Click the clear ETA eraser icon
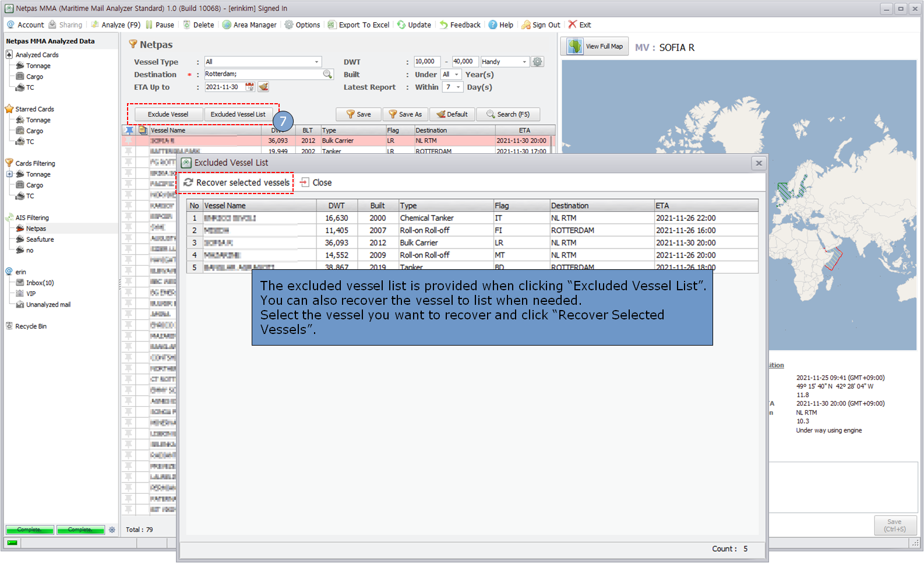 tap(263, 87)
